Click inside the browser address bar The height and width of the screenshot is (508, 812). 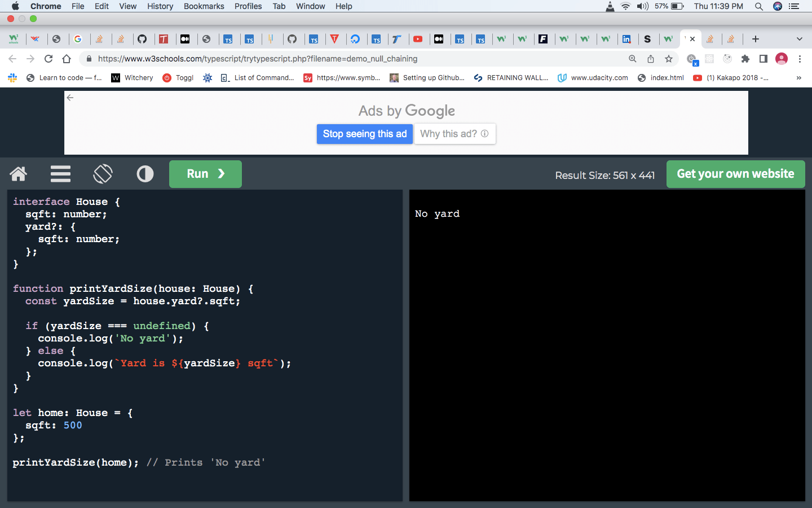point(338,59)
